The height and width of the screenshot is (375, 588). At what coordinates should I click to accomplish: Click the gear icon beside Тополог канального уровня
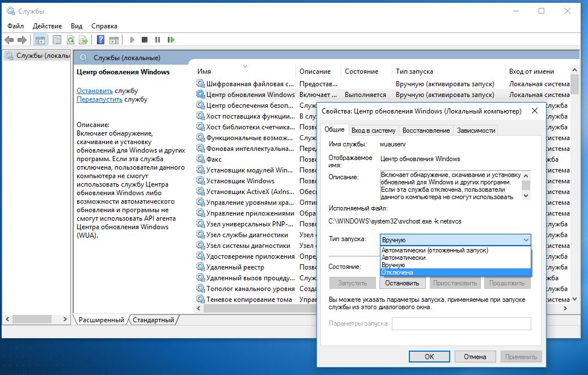(x=201, y=288)
